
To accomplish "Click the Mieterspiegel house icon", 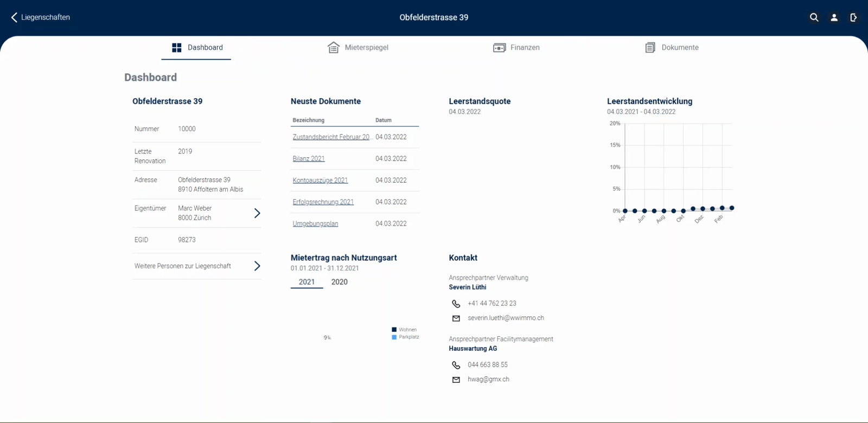I will point(334,48).
